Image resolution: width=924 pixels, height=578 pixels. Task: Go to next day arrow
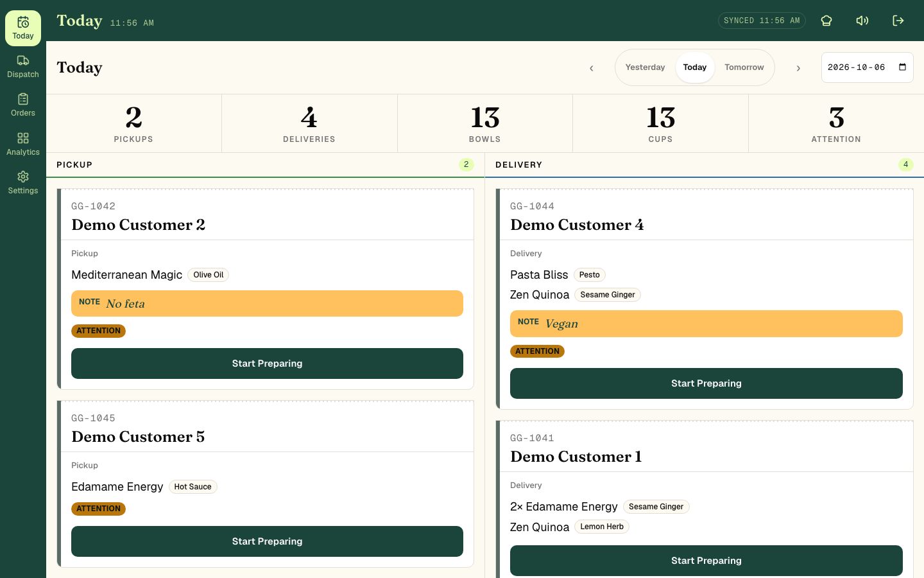point(798,67)
